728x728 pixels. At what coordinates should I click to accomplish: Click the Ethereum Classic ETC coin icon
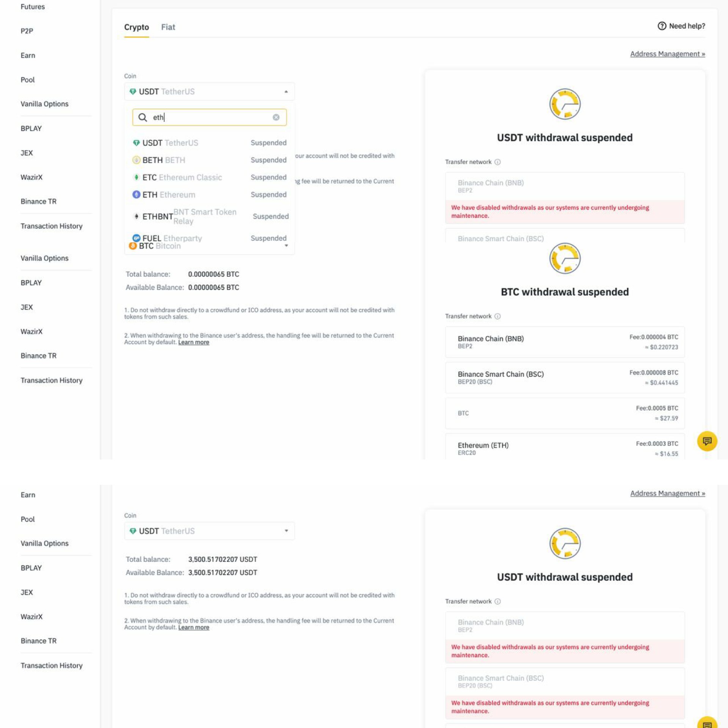click(x=136, y=177)
